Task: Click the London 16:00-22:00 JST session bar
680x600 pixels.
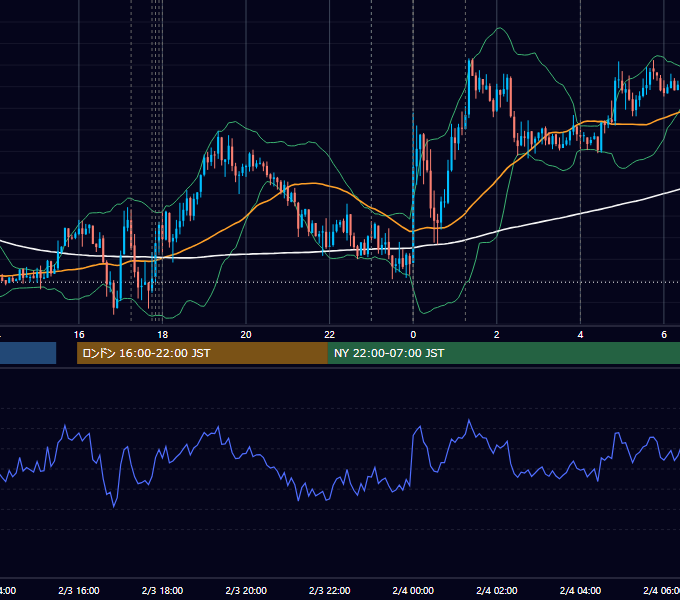Action: (x=202, y=353)
